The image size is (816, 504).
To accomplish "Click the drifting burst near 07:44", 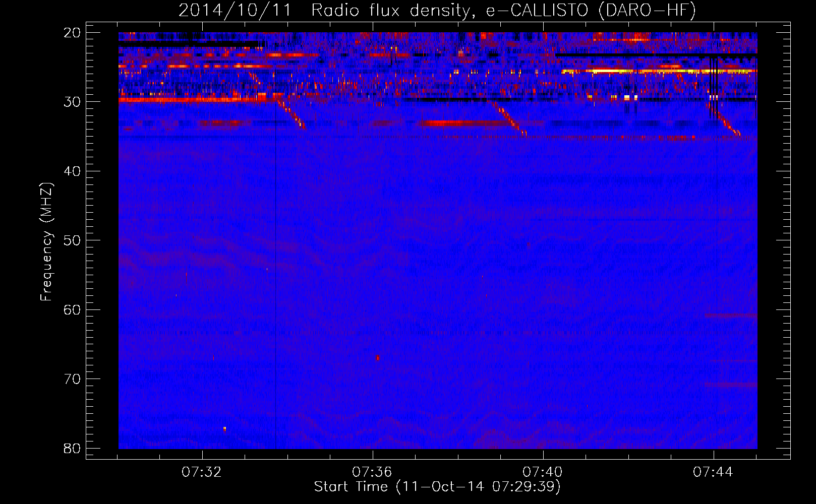I will click(x=724, y=119).
